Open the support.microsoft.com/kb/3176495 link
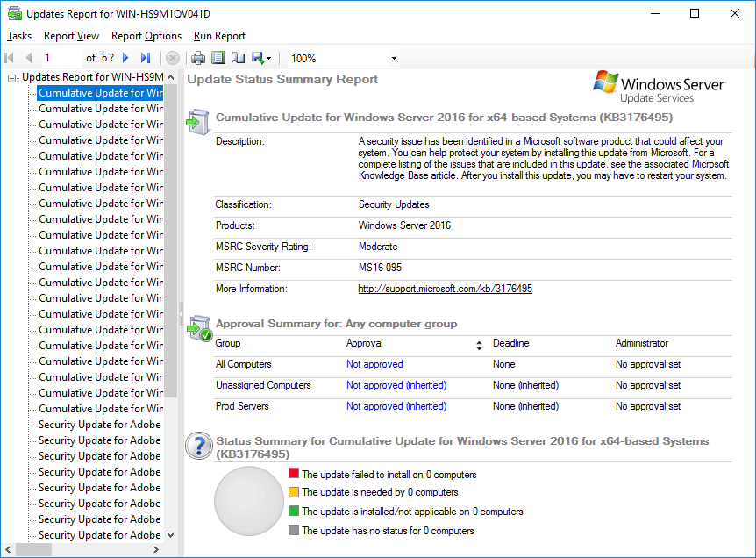 click(x=445, y=289)
